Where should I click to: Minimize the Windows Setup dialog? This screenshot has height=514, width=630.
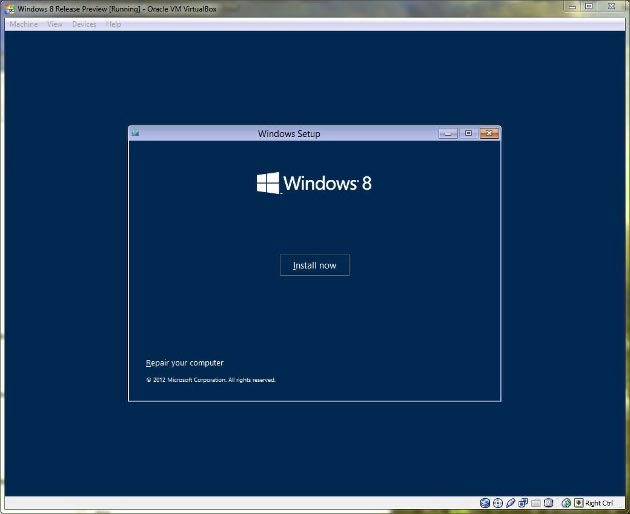pyautogui.click(x=447, y=133)
